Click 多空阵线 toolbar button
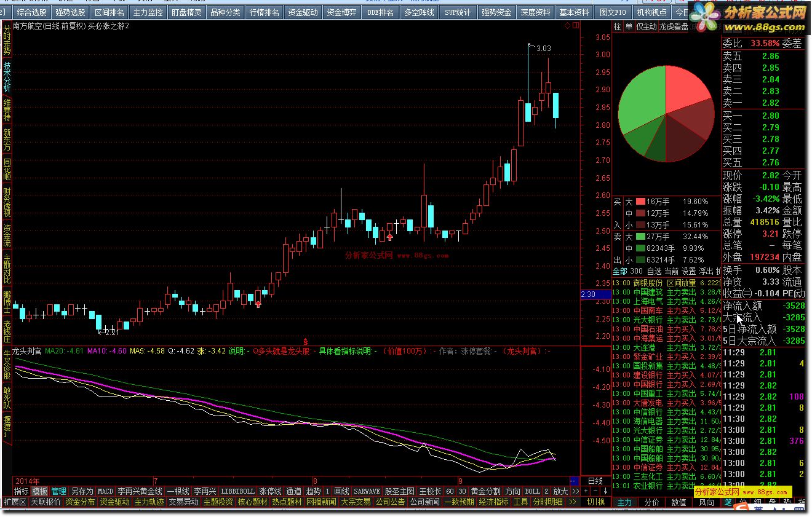Viewport: 812px width, 517px height. click(420, 12)
